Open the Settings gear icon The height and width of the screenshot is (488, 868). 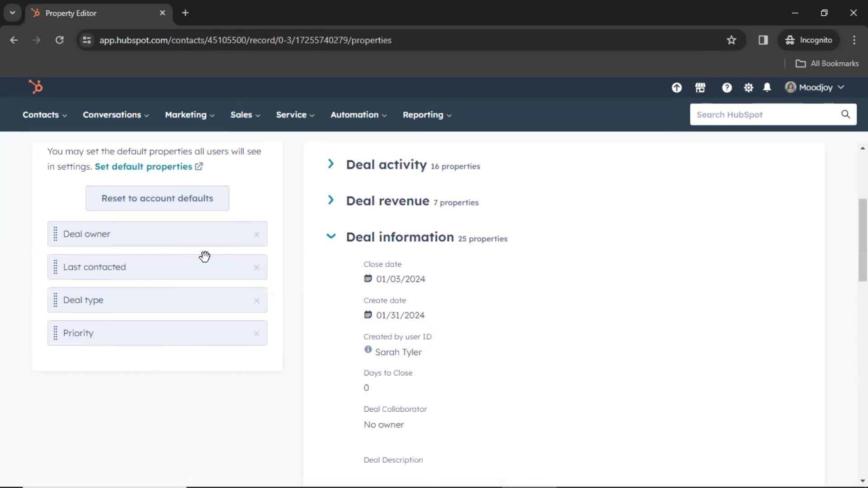click(748, 86)
